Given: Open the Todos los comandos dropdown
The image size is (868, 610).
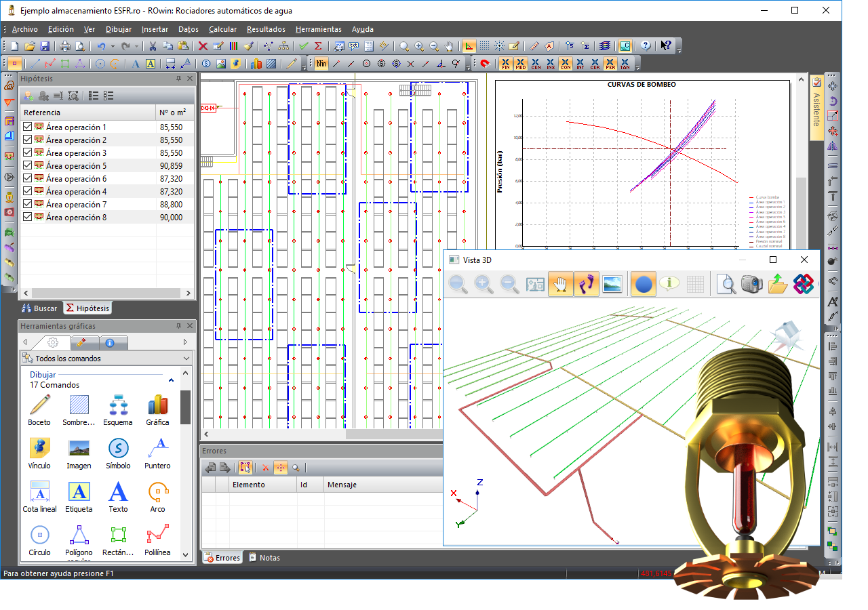Looking at the screenshot, I should tap(106, 359).
